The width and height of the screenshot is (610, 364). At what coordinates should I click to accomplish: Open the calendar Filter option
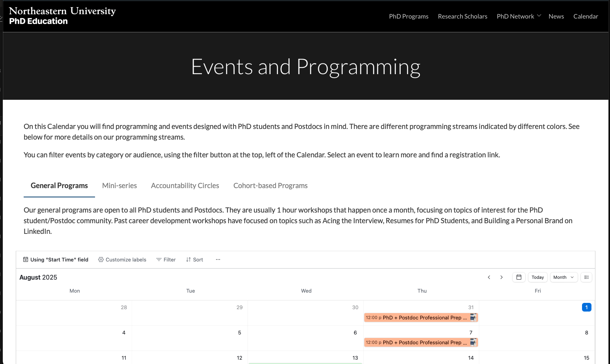(x=166, y=259)
